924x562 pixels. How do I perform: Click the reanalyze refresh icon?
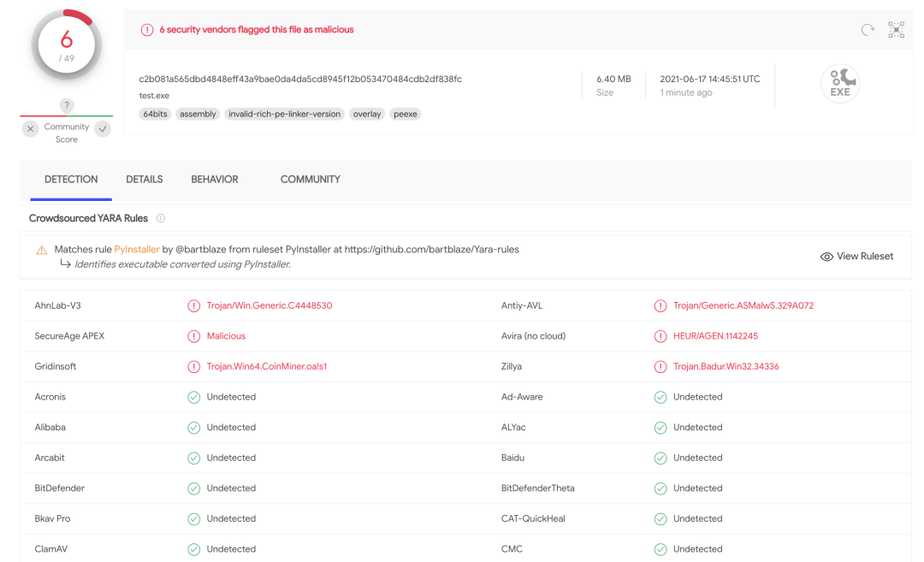coord(868,29)
